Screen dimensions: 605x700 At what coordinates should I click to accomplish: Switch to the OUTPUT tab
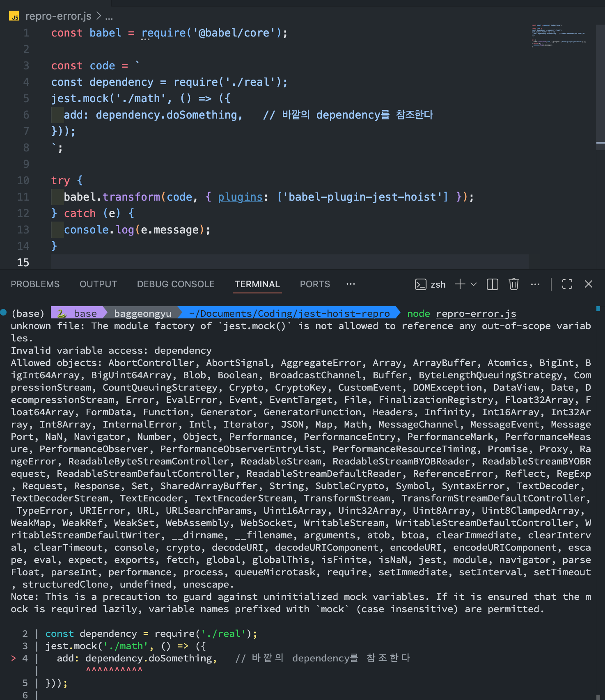click(x=98, y=284)
